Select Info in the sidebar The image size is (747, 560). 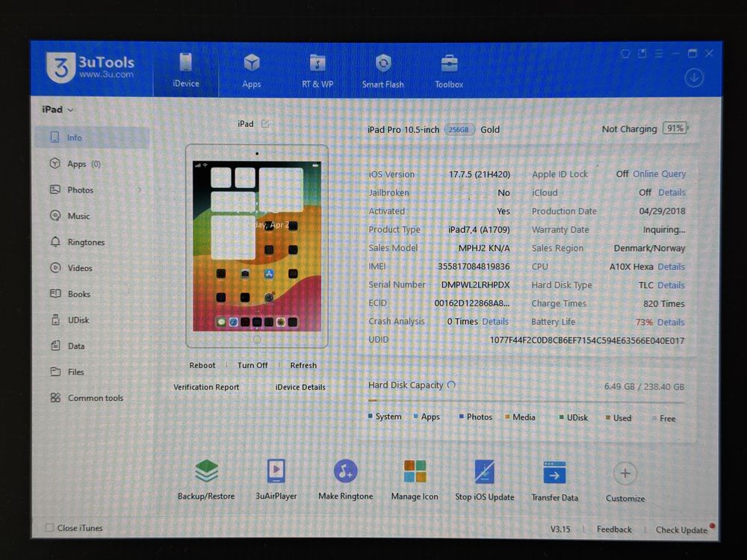coord(92,137)
